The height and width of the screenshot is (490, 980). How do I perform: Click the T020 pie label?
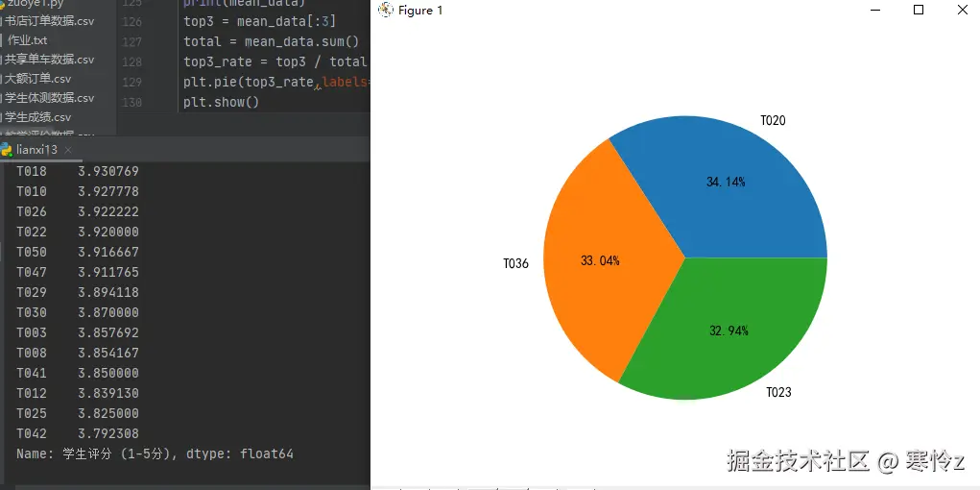click(x=773, y=121)
